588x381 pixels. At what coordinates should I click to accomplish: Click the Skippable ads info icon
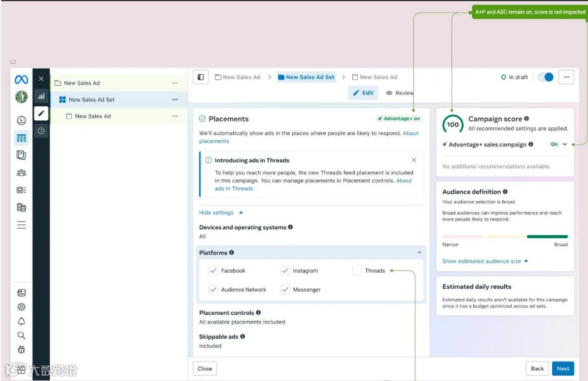[242, 337]
